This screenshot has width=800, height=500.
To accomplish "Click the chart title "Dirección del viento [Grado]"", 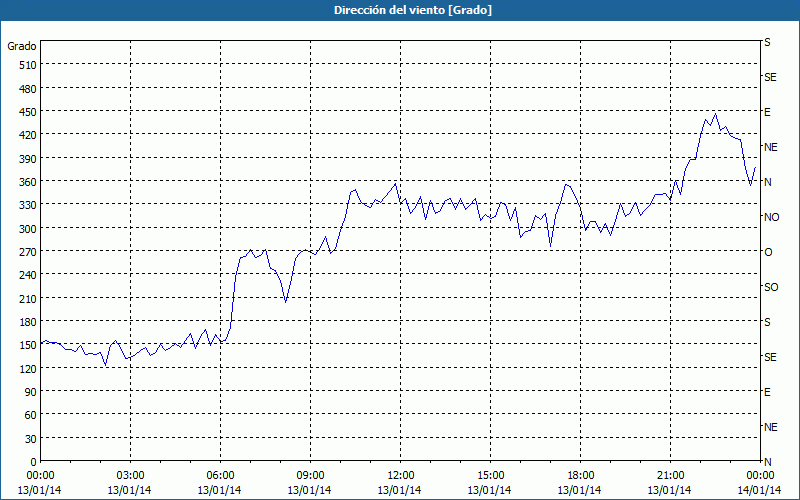I will [x=413, y=10].
